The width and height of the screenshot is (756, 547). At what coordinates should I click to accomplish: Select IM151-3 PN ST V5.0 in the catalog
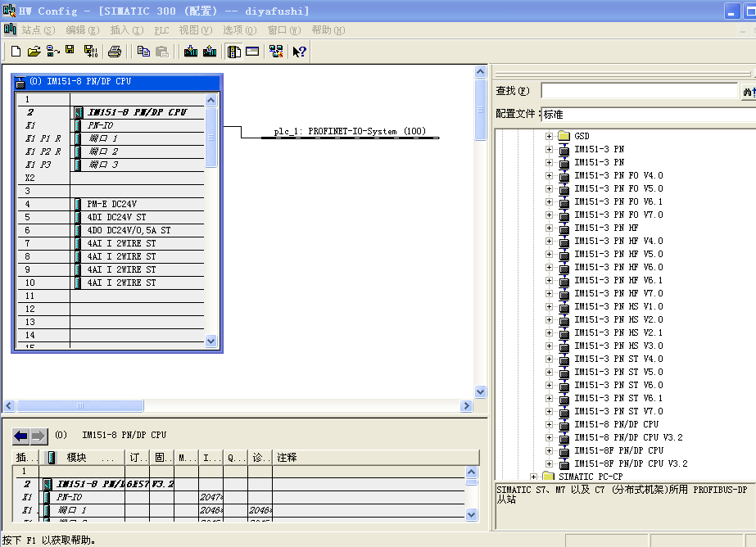click(618, 372)
